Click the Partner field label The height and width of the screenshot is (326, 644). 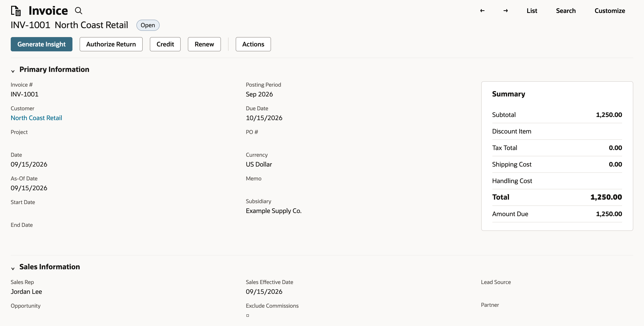pos(490,305)
